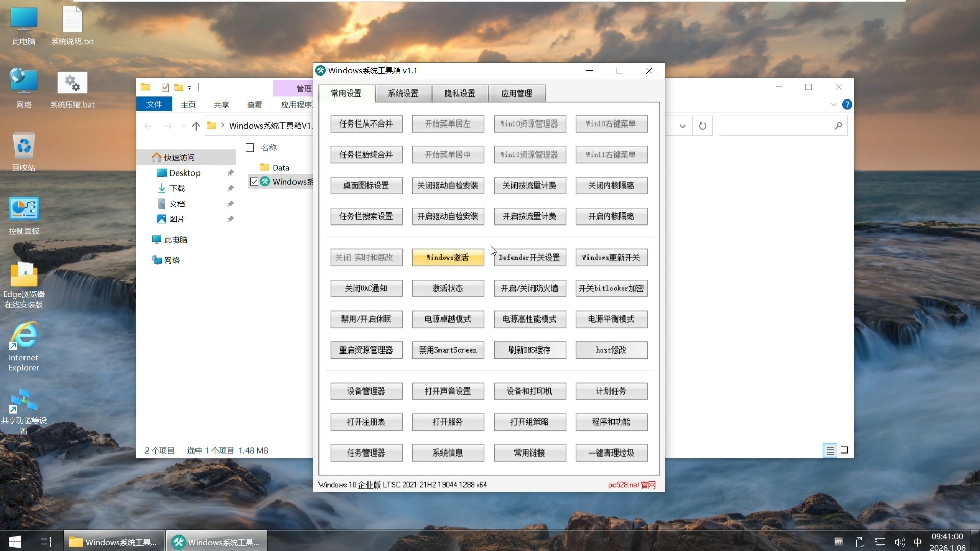Open the 控制面板 desktop icon
Image resolution: width=980 pixels, height=551 pixels.
[x=24, y=215]
